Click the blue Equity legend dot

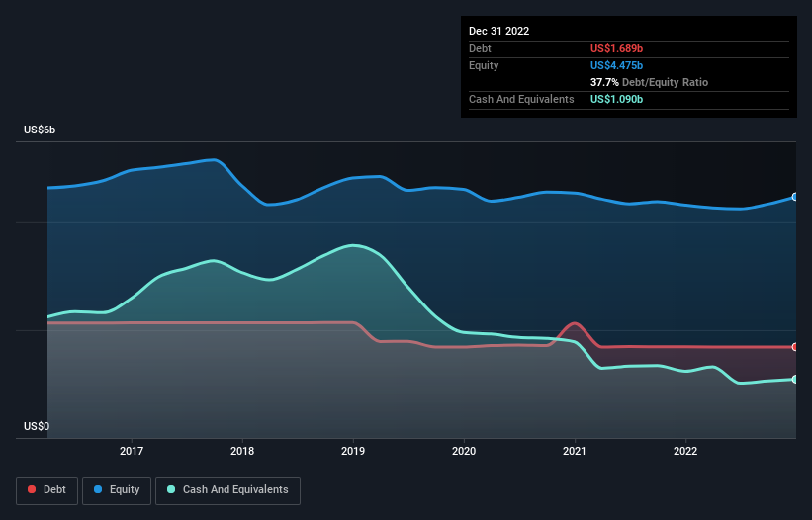98,489
